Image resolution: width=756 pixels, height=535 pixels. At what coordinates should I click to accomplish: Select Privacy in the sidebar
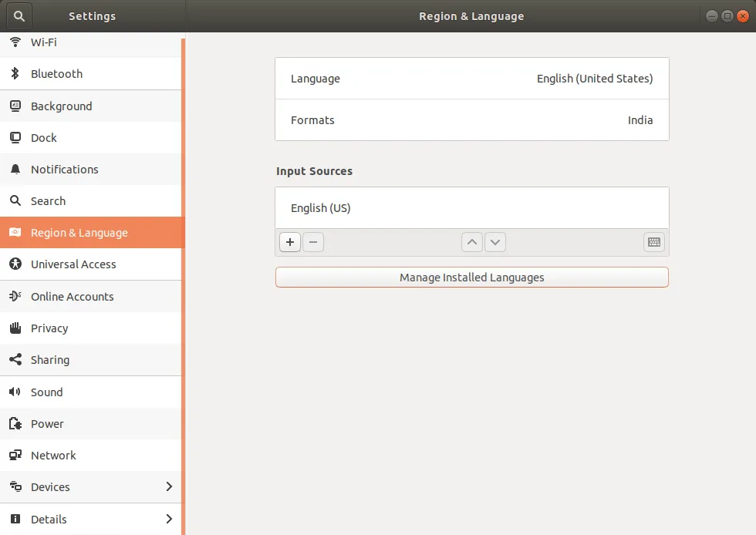[x=49, y=328]
